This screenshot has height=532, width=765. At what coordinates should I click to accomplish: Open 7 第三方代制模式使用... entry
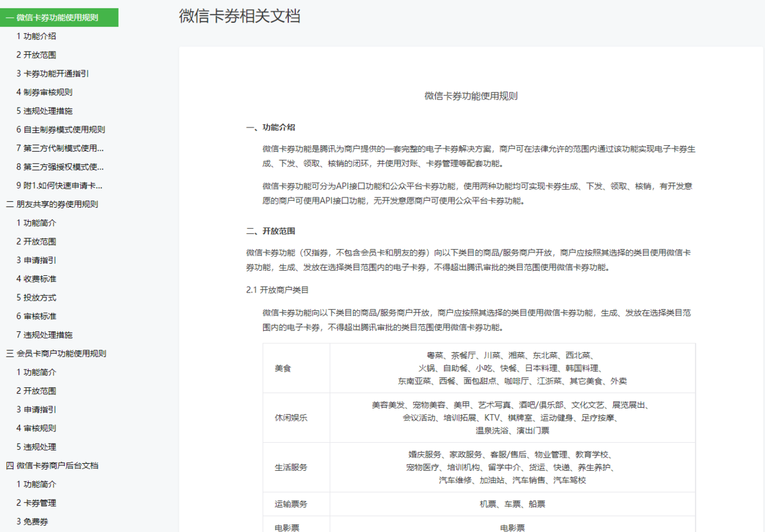pyautogui.click(x=60, y=148)
